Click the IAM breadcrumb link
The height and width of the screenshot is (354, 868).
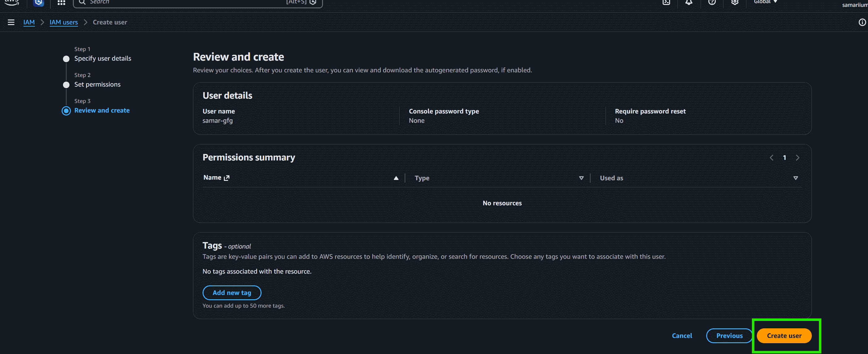(x=29, y=22)
